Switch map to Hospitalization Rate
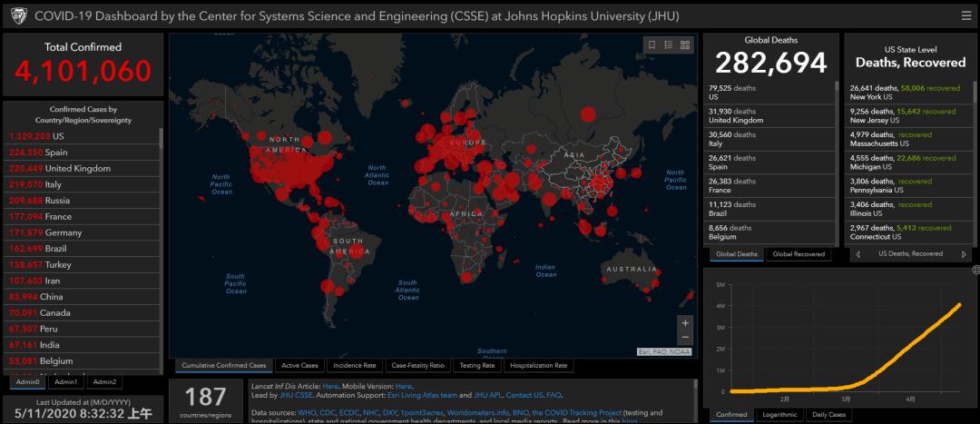Screen dimensions: 980x424 pyautogui.click(x=539, y=365)
